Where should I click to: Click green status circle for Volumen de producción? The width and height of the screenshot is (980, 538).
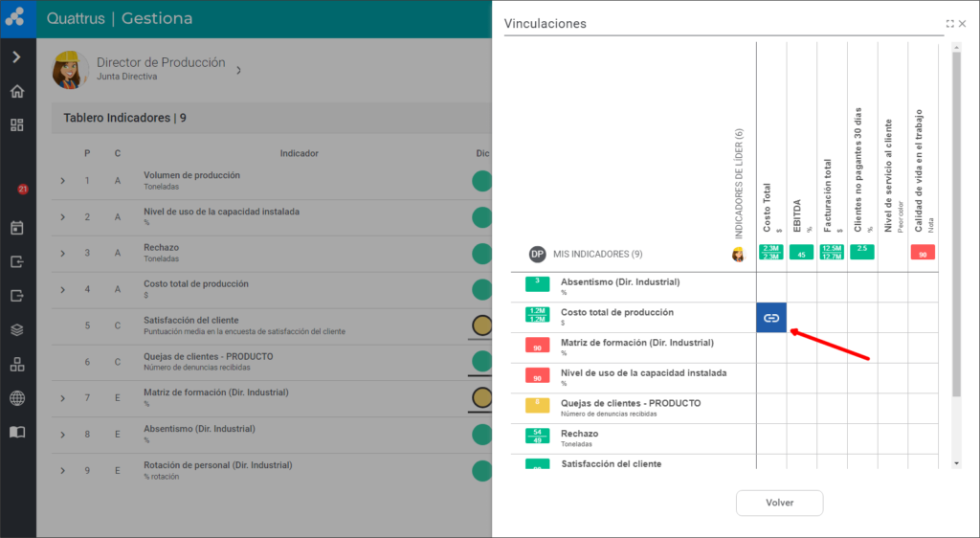482,181
